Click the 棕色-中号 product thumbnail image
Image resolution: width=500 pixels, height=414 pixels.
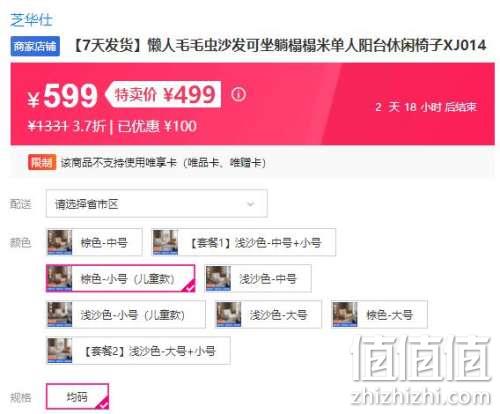60,242
